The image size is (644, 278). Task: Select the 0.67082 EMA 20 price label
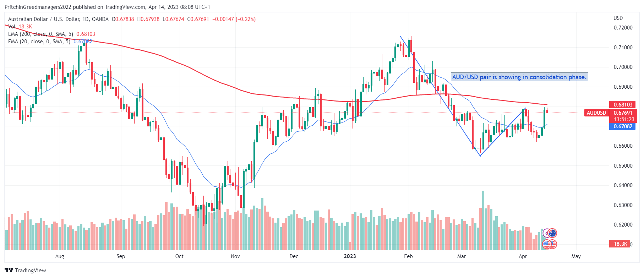pos(623,126)
